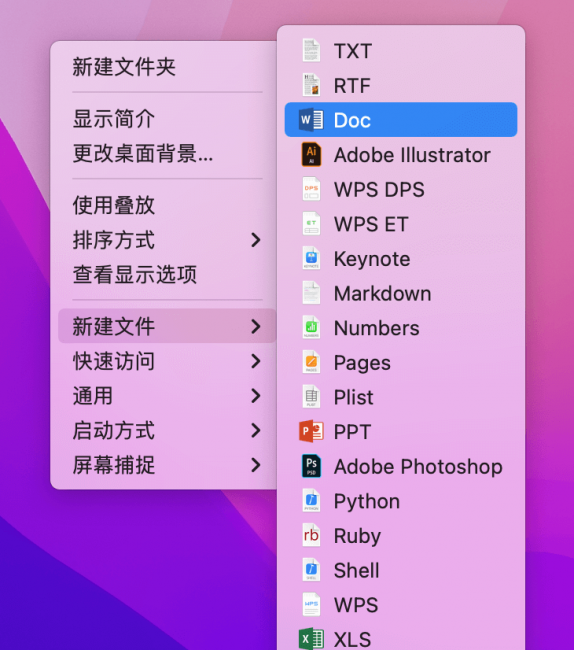Create a new TXT file
This screenshot has width=574, height=650.
tap(401, 51)
